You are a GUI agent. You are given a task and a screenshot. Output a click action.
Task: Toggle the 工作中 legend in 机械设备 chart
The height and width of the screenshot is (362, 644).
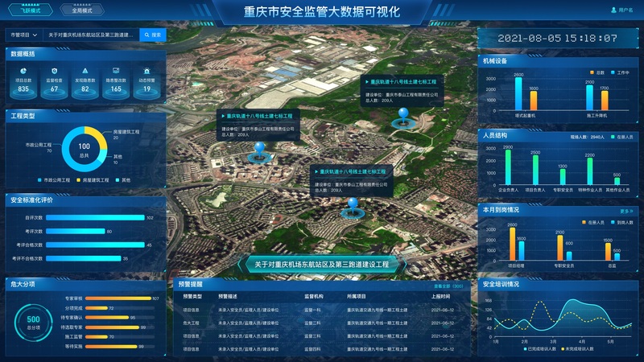click(620, 72)
